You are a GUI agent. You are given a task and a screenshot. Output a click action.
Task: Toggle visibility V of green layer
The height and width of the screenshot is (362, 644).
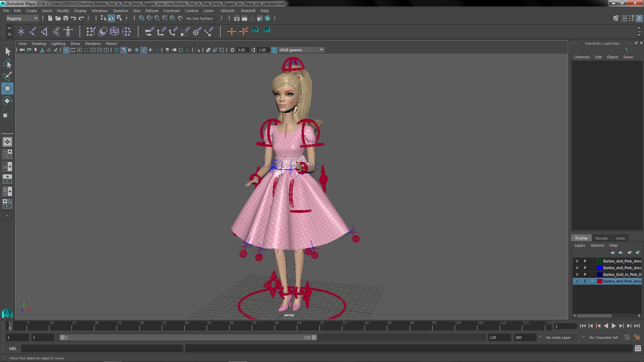coord(577,261)
